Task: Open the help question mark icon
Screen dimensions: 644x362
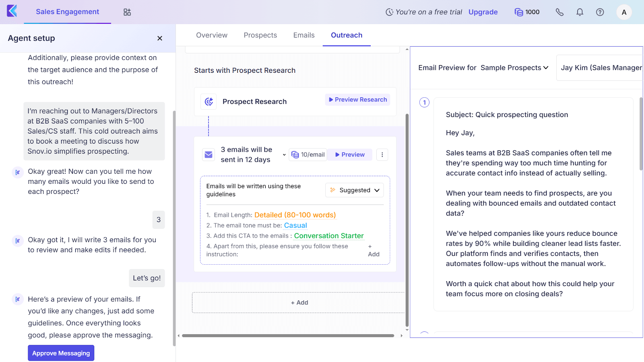Action: pos(600,12)
